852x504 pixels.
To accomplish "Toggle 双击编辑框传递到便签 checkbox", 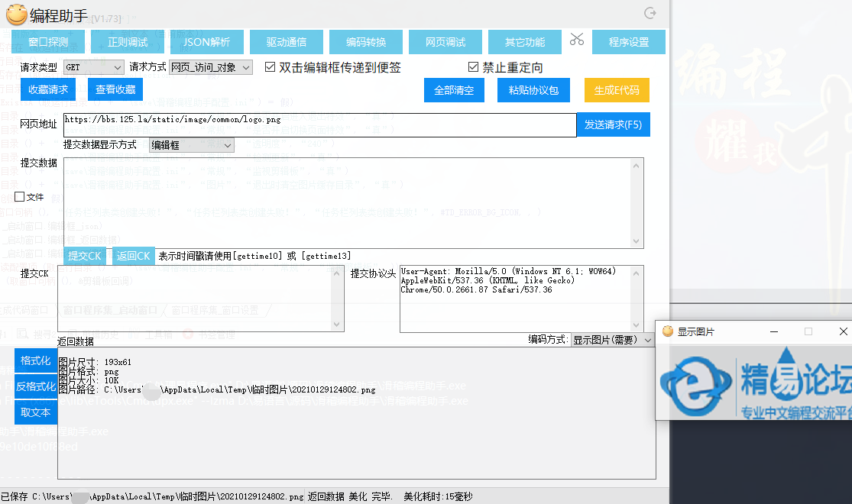I will pos(270,67).
